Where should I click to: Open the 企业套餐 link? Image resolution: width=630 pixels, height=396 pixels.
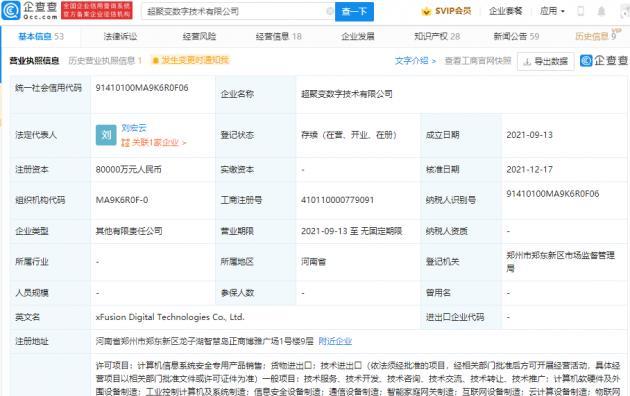[x=505, y=11]
